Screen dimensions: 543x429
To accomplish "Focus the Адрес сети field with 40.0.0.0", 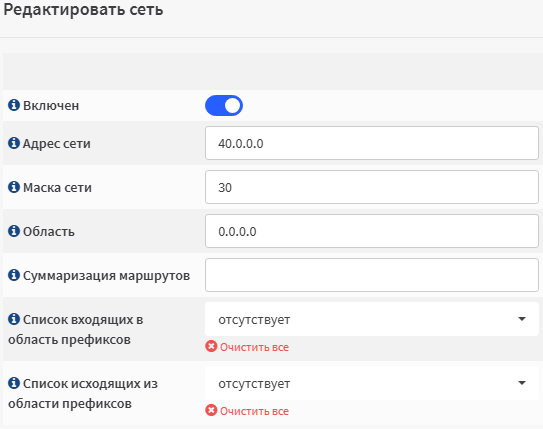I will point(372,143).
